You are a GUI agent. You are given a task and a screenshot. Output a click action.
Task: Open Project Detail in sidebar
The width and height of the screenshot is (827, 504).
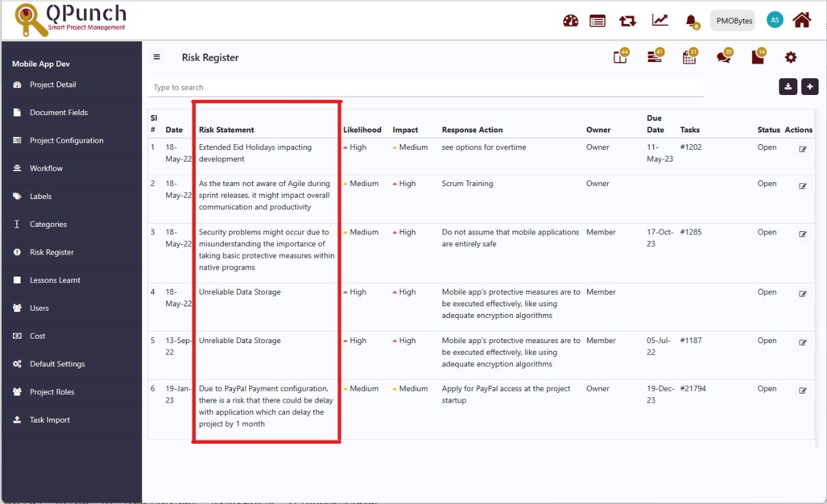[71, 85]
